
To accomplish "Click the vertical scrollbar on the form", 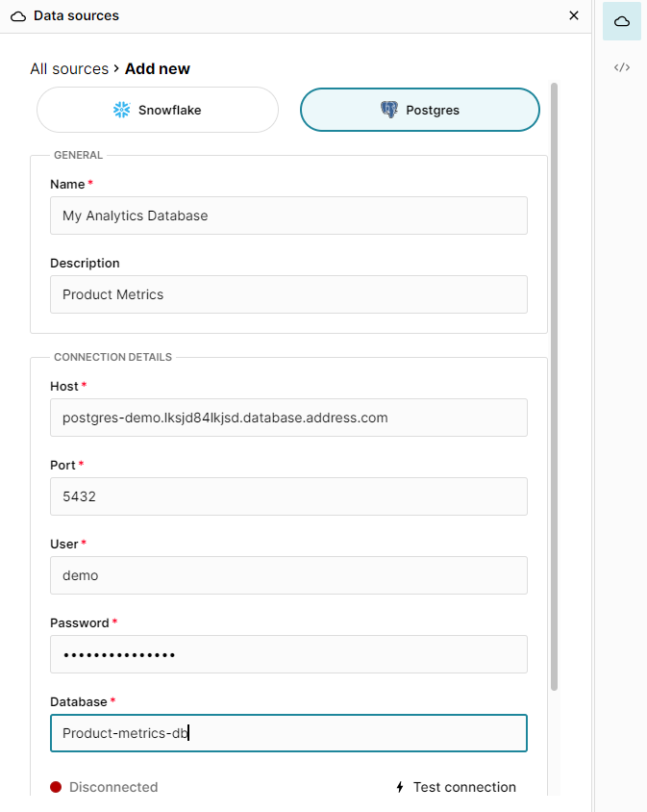I will [x=555, y=385].
